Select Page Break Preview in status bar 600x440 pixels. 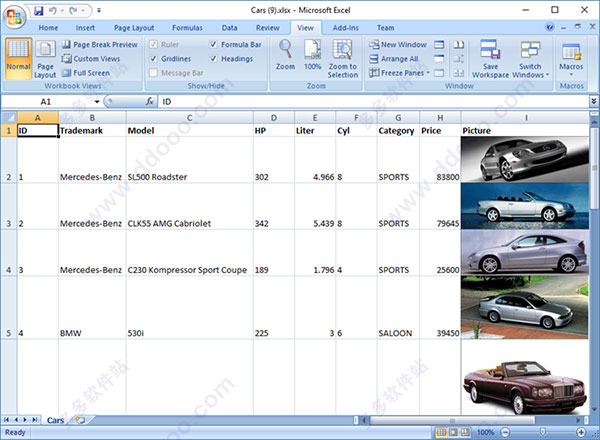click(x=465, y=432)
